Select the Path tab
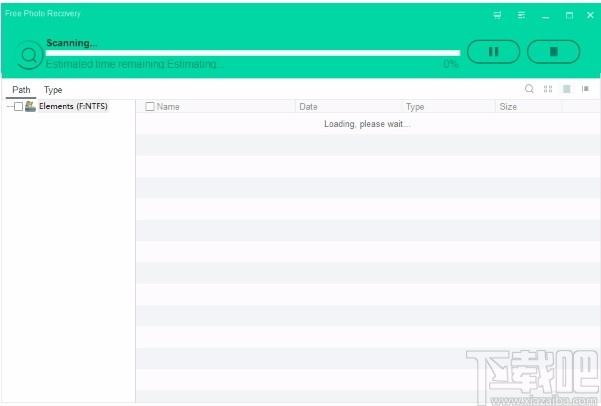This screenshot has height=406, width=601. tap(21, 90)
